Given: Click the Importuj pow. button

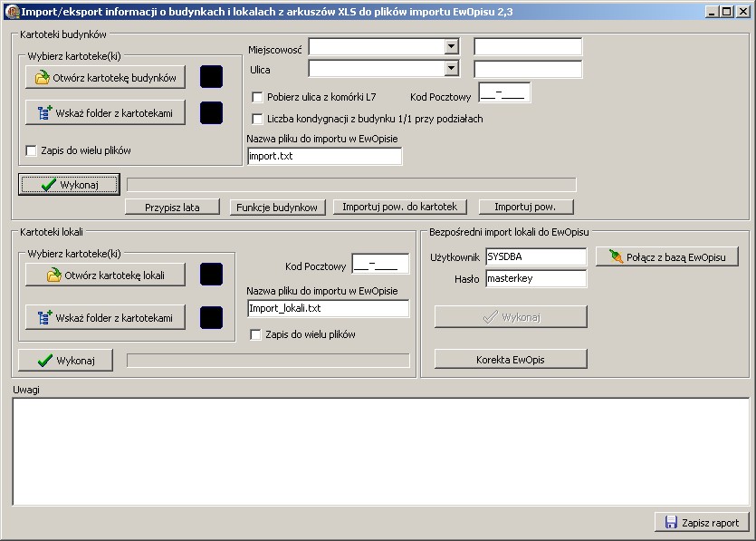Looking at the screenshot, I should [x=526, y=207].
